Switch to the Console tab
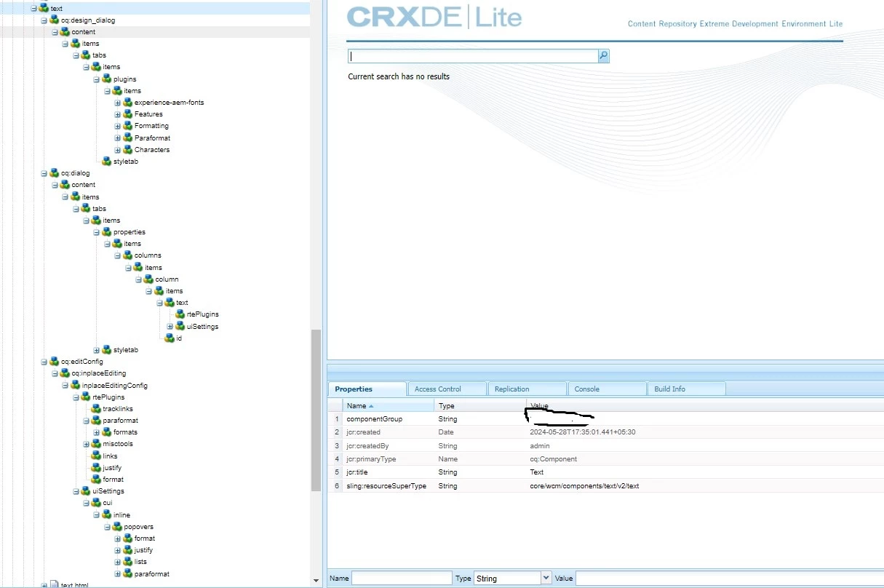Image resolution: width=884 pixels, height=588 pixels. pyautogui.click(x=607, y=389)
